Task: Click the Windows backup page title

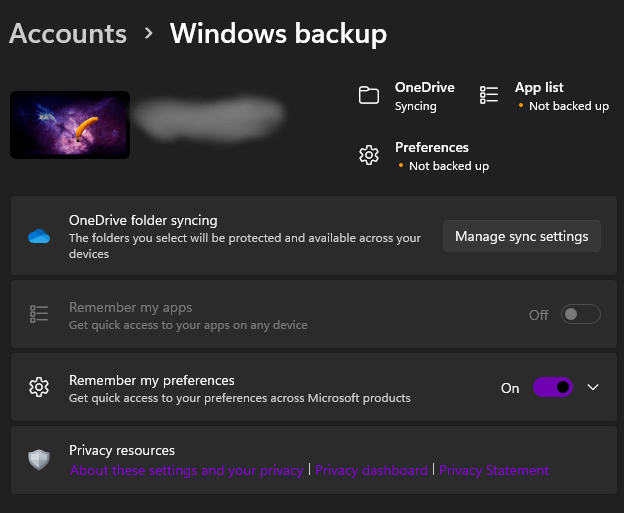Action: (278, 33)
